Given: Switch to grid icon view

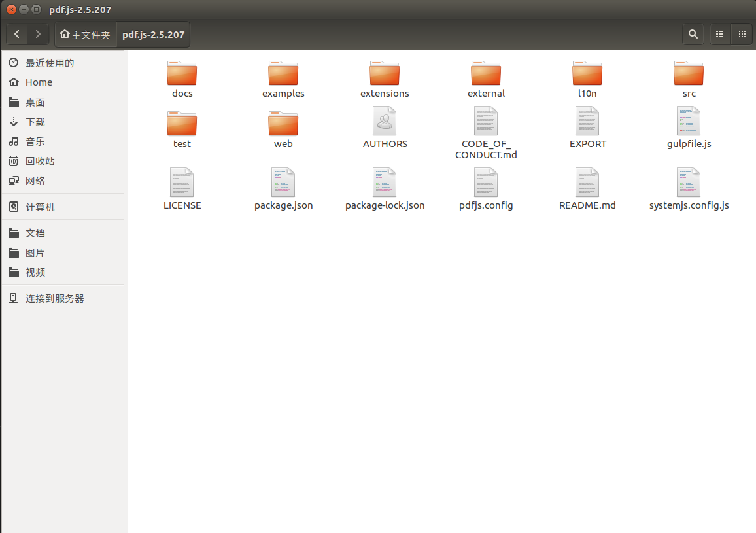Looking at the screenshot, I should (742, 34).
